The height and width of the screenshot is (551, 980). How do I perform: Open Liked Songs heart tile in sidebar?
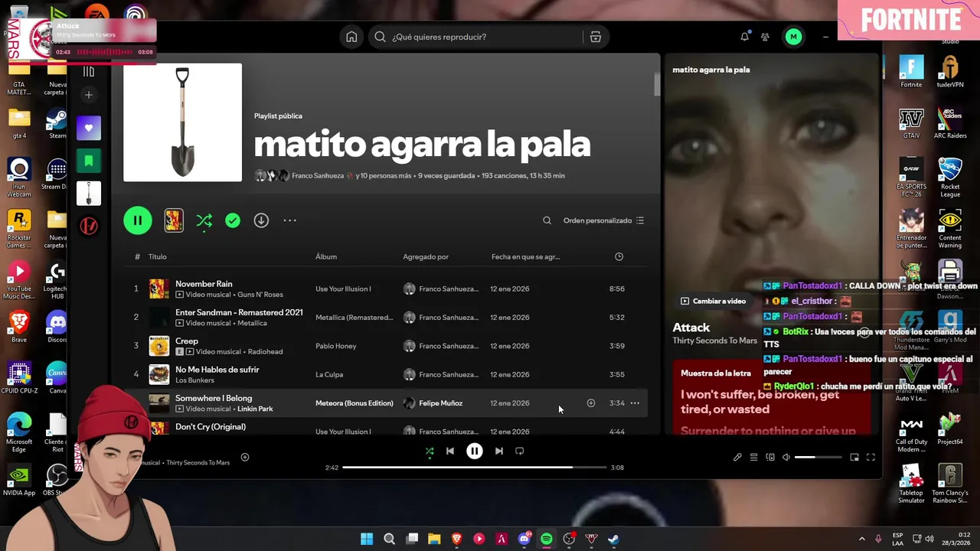[89, 128]
